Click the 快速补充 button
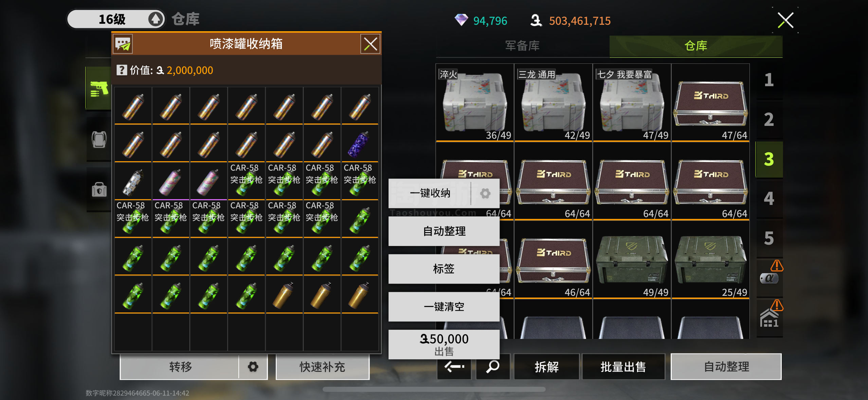 [322, 366]
